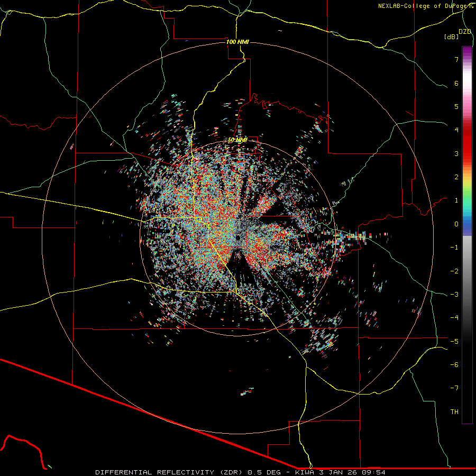The height and width of the screenshot is (476, 476).
Task: Click the "100 NMI" range ring label
Action: coord(237,42)
